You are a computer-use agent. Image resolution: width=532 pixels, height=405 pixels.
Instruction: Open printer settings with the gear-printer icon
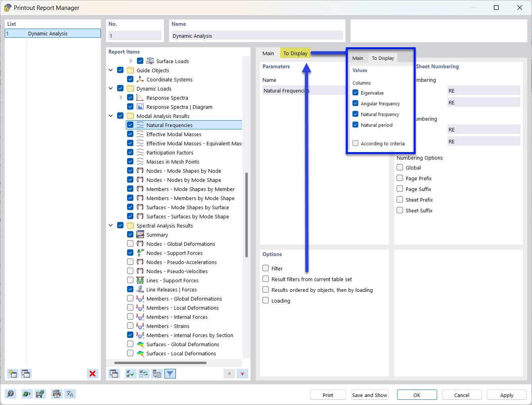(57, 394)
